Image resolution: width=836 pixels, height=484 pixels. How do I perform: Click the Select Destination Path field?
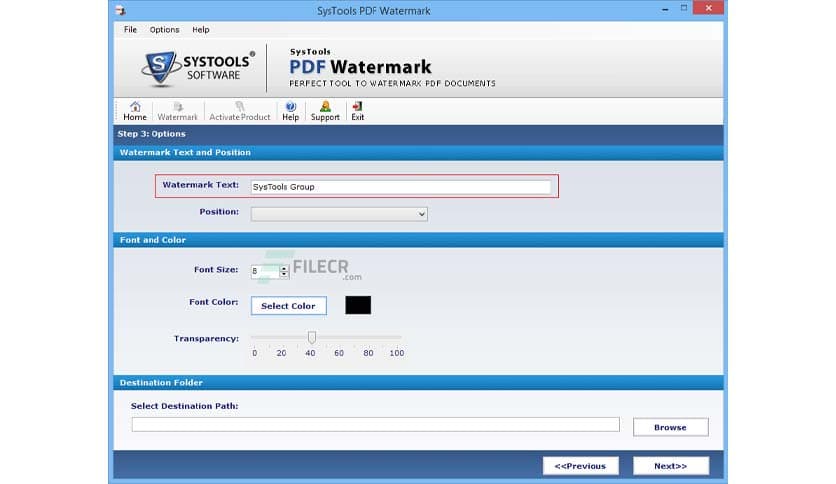[375, 425]
